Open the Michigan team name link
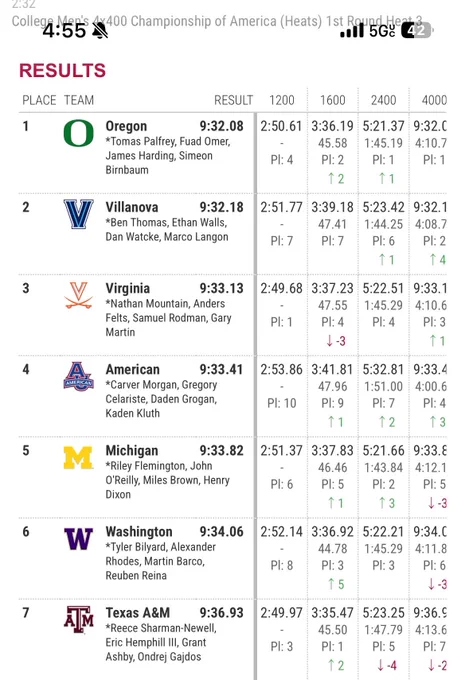 click(132, 451)
